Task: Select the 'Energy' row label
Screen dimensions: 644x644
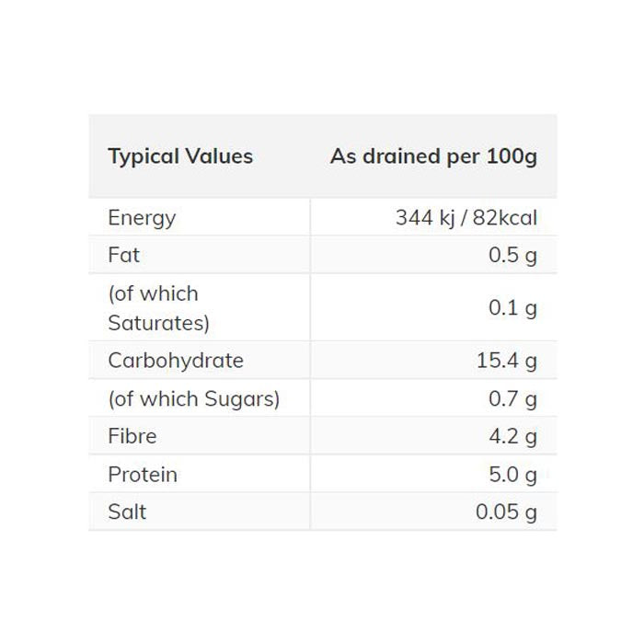Action: [x=142, y=218]
